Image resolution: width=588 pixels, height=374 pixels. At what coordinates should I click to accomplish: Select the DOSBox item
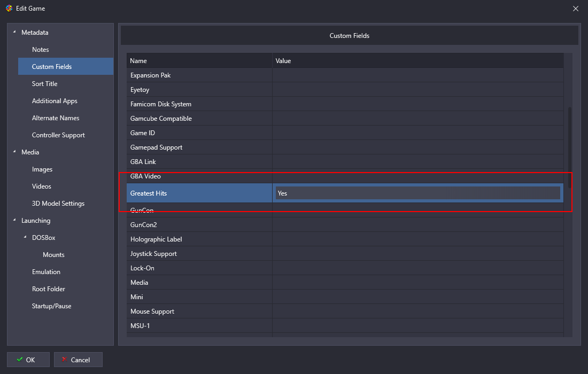click(43, 238)
